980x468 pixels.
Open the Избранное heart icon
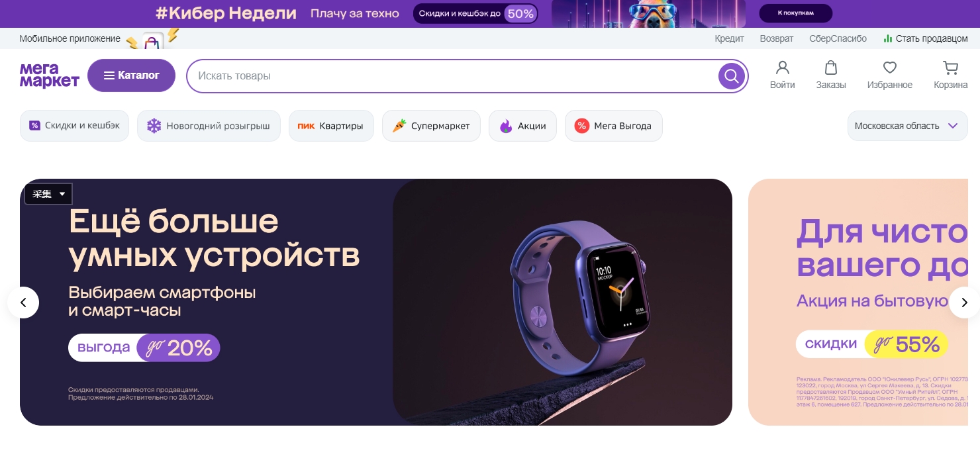click(x=890, y=68)
